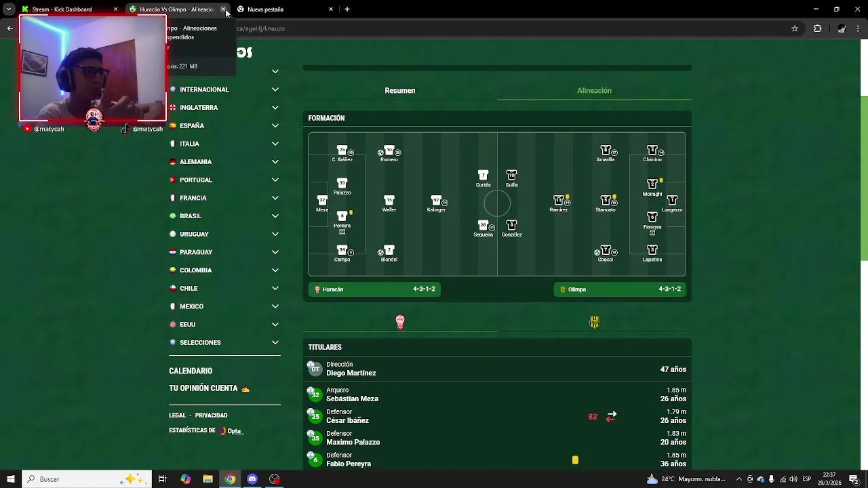
Task: Open the Opta statistics link
Action: [231, 431]
